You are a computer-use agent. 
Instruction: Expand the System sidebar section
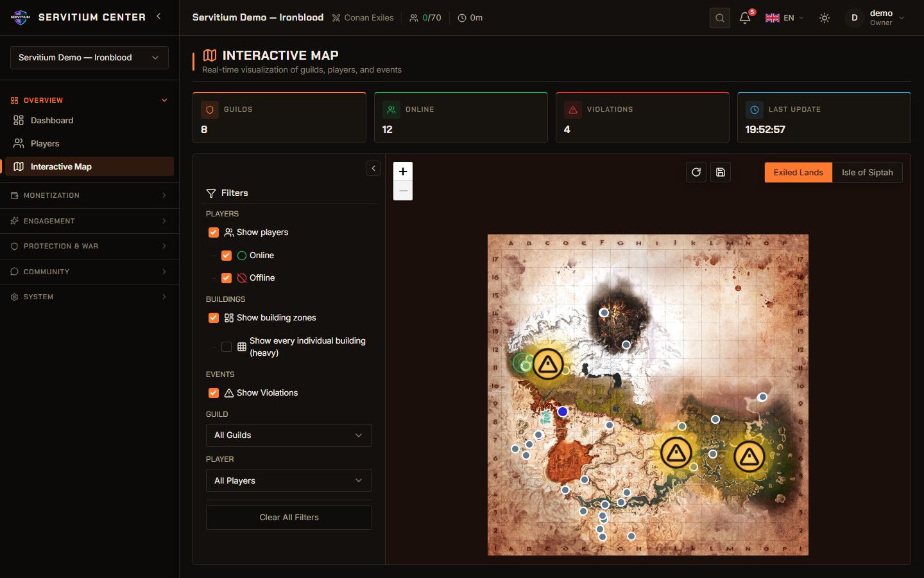89,297
